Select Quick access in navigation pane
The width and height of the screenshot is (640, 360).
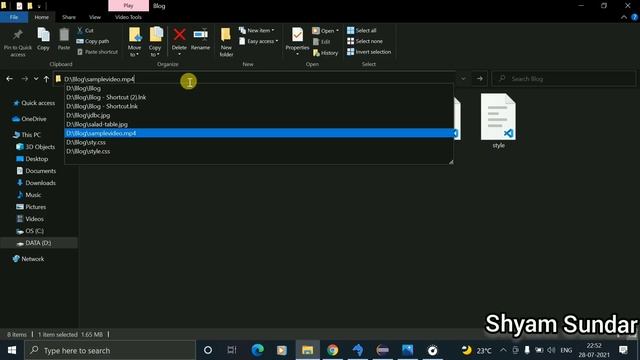(34, 103)
